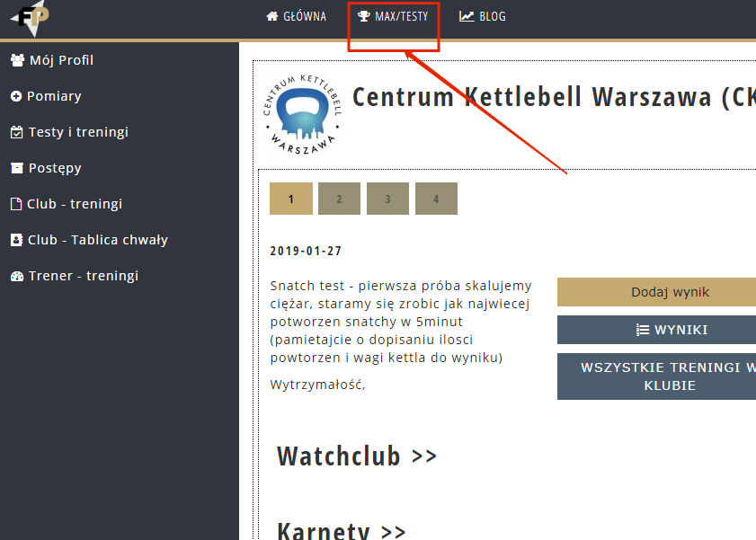Switch to page 3 tab
756x540 pixels.
tap(387, 199)
